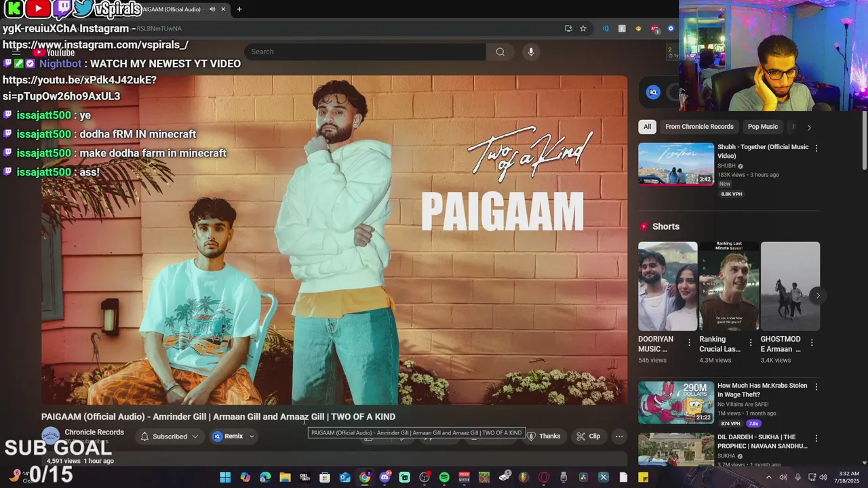
Task: Open the Minecraft grass block taskbar icon
Action: coord(484,477)
